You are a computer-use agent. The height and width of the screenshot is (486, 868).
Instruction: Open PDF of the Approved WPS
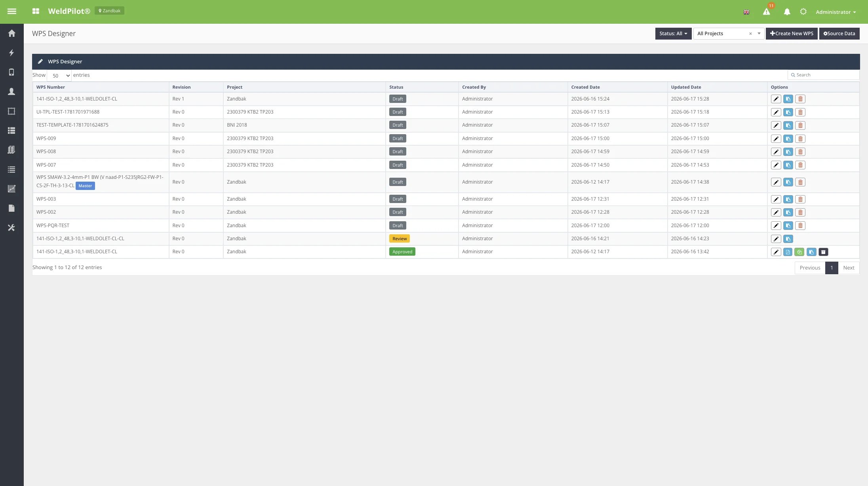click(788, 252)
